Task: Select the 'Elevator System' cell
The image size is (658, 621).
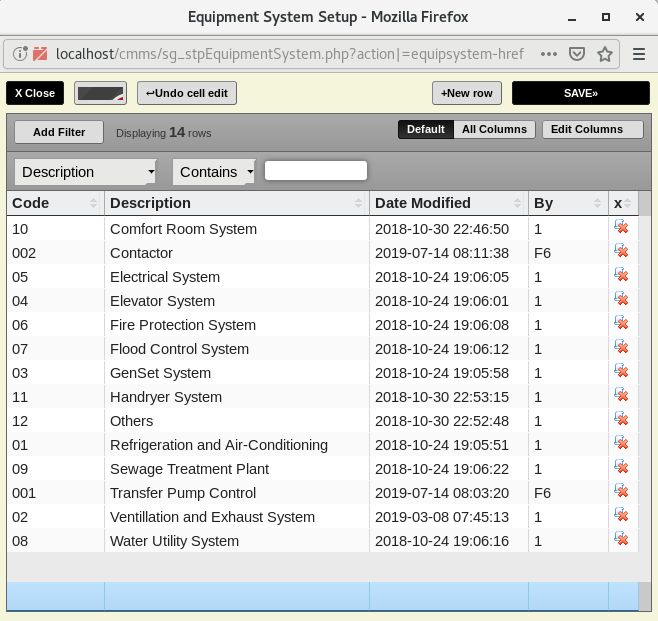Action: (237, 301)
